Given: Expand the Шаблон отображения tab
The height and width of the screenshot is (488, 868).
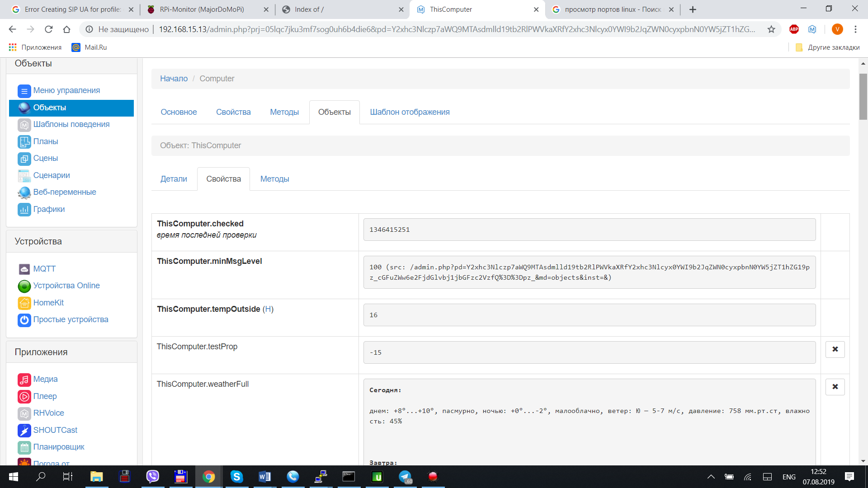Looking at the screenshot, I should tap(409, 112).
